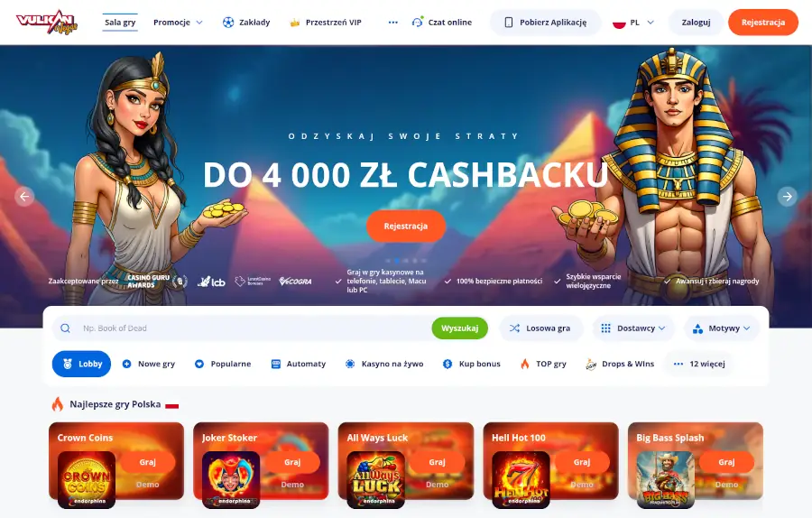Open the PL language selector
The image size is (812, 518).
click(633, 23)
